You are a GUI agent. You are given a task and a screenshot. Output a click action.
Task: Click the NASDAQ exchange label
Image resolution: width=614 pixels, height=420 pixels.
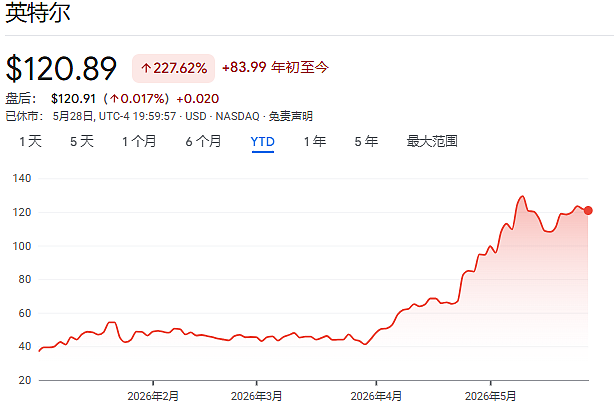pyautogui.click(x=237, y=116)
